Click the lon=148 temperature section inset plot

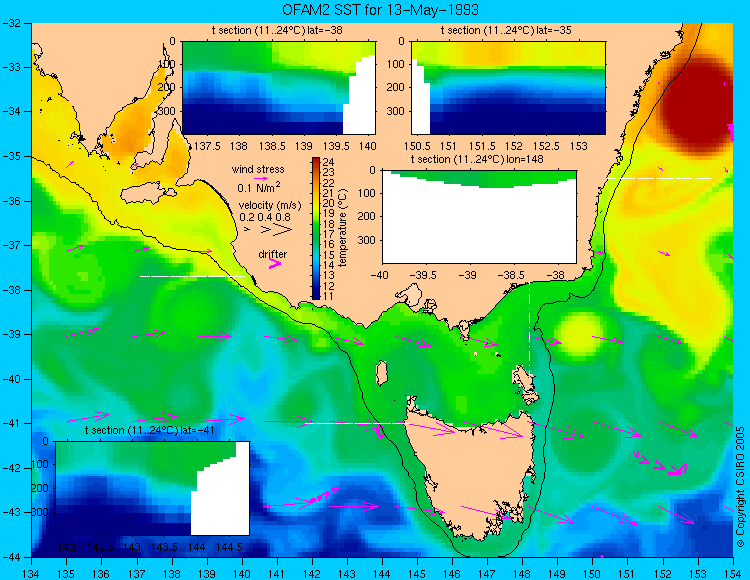pyautogui.click(x=479, y=216)
